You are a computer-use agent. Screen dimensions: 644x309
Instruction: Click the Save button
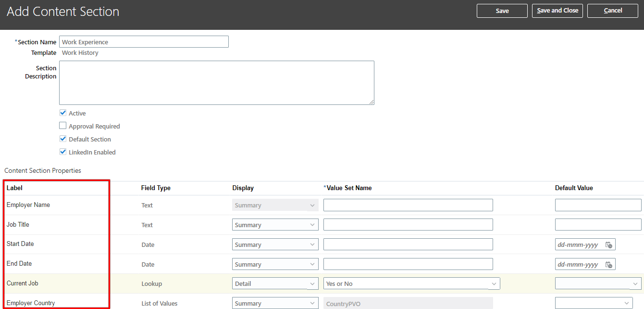click(502, 11)
